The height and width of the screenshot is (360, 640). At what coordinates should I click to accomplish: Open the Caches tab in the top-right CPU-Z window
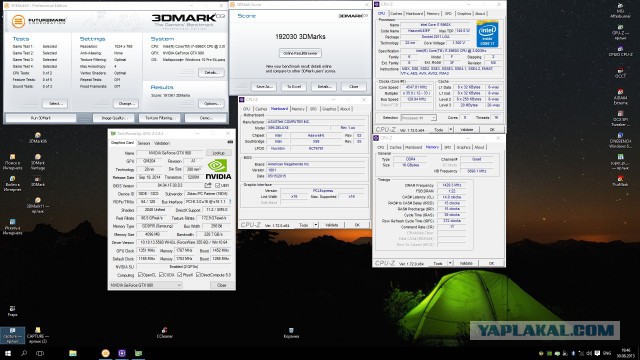(396, 13)
